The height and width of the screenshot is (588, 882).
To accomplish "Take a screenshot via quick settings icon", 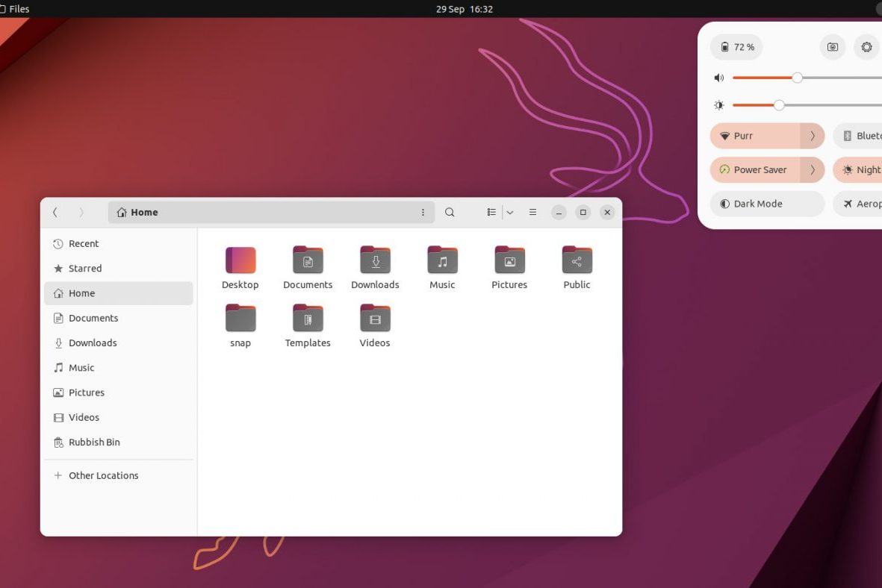I will pyautogui.click(x=832, y=46).
